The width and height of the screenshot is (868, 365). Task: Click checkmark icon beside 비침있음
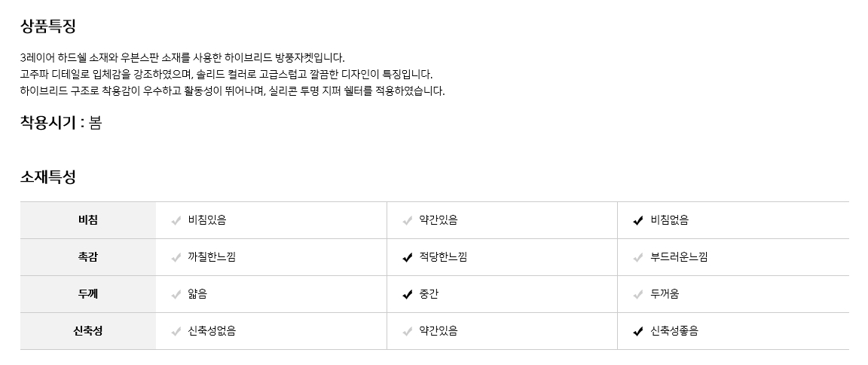[x=176, y=221]
